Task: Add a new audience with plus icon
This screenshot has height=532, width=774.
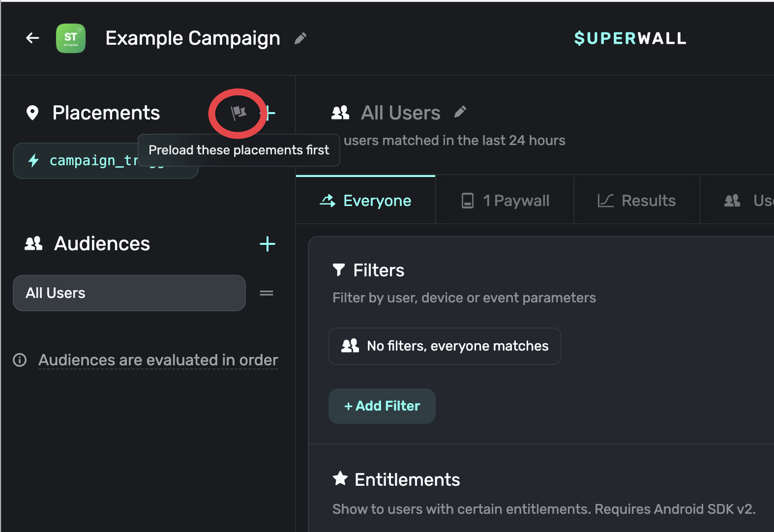Action: pyautogui.click(x=268, y=244)
